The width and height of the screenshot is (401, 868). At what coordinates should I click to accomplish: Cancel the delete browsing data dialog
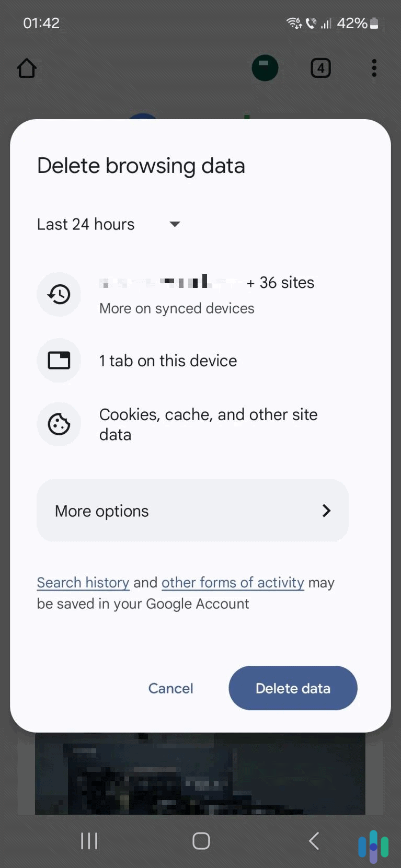(x=170, y=688)
